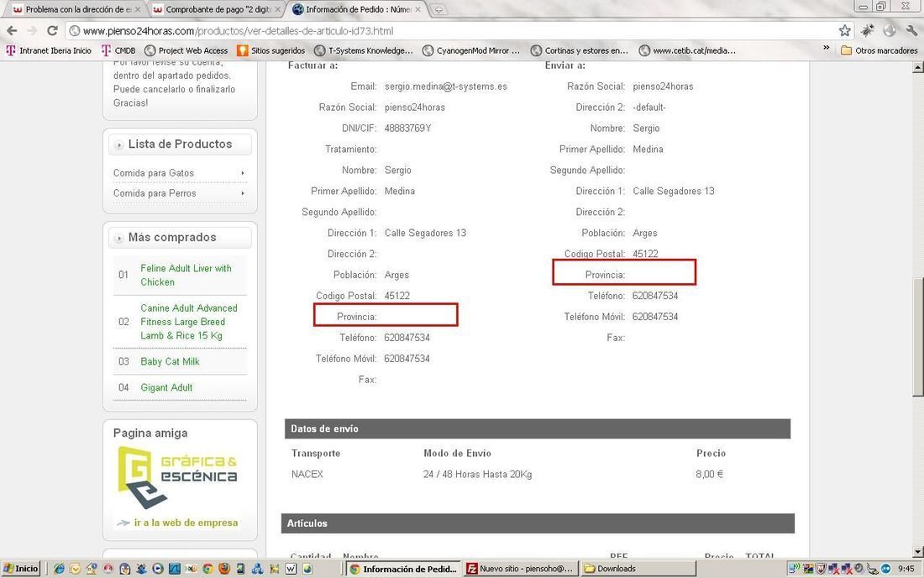Image resolution: width=924 pixels, height=578 pixels.
Task: Launch Windows Media Player from quick launch
Action: 158,569
